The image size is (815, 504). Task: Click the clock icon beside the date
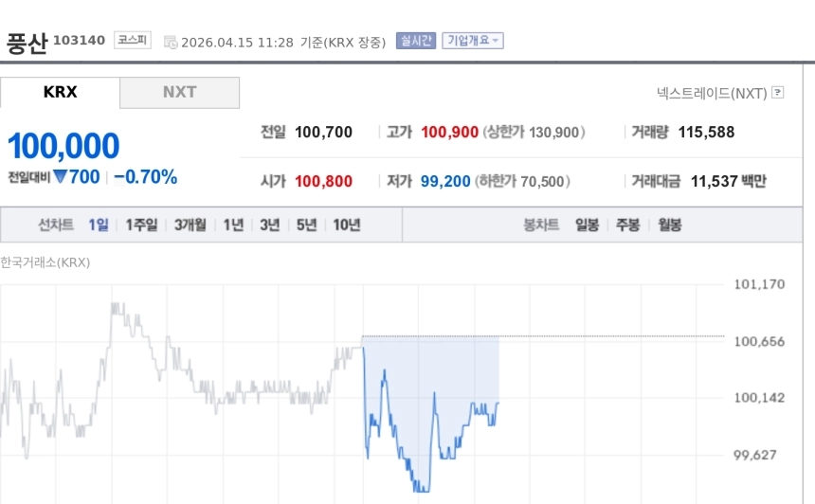[171, 42]
